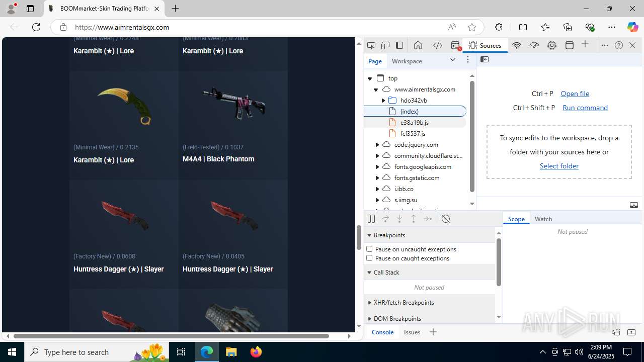Screen dimensions: 644x362
Task: Pause script execution button
Action: coord(371,219)
